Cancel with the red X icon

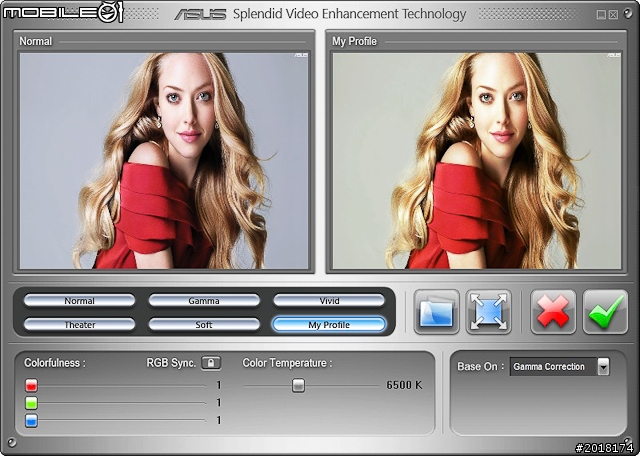[553, 312]
